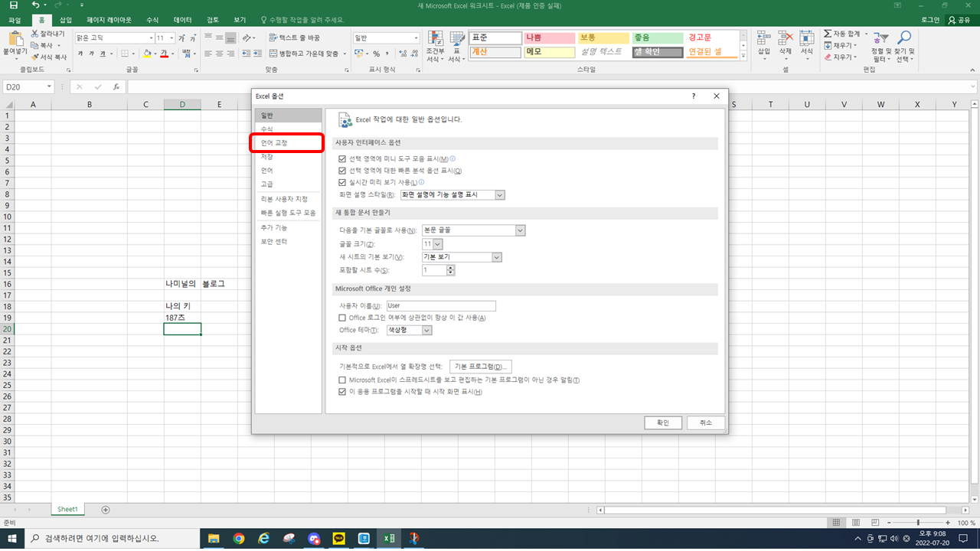Click the cell borders icon
Image resolution: width=980 pixels, height=551 pixels.
click(126, 54)
